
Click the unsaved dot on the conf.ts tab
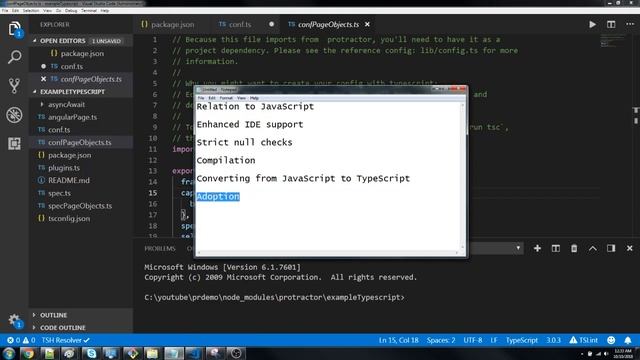(x=271, y=24)
